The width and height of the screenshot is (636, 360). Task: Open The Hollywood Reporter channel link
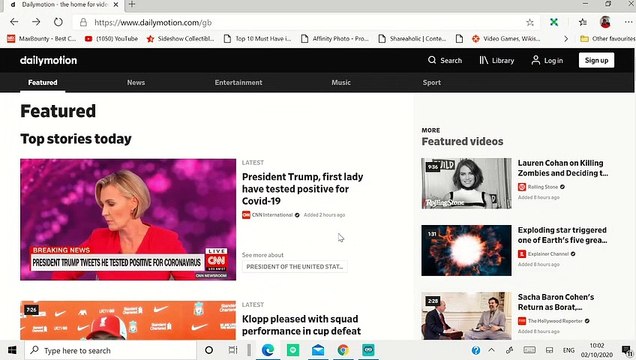click(x=554, y=321)
